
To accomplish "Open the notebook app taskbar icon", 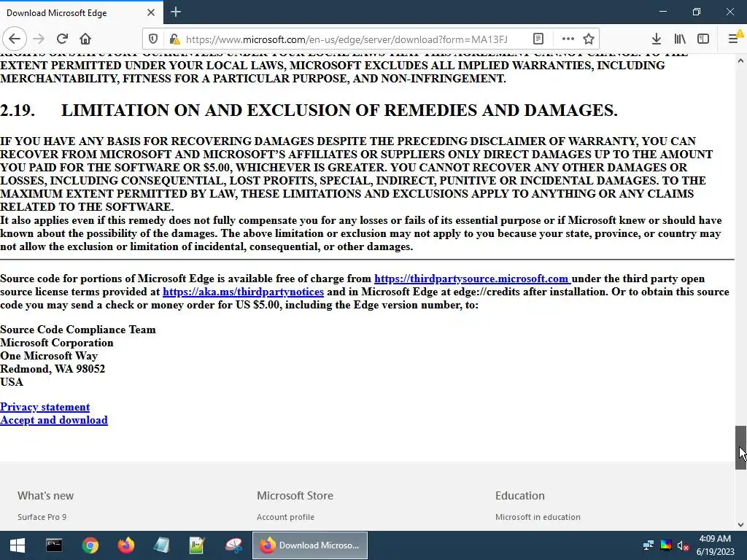I will [161, 545].
